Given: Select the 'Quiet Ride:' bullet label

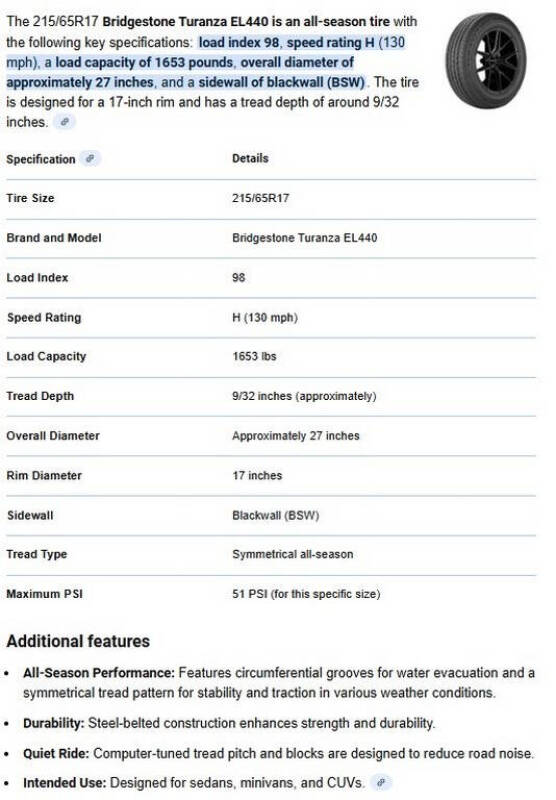Looking at the screenshot, I should pos(56,753).
